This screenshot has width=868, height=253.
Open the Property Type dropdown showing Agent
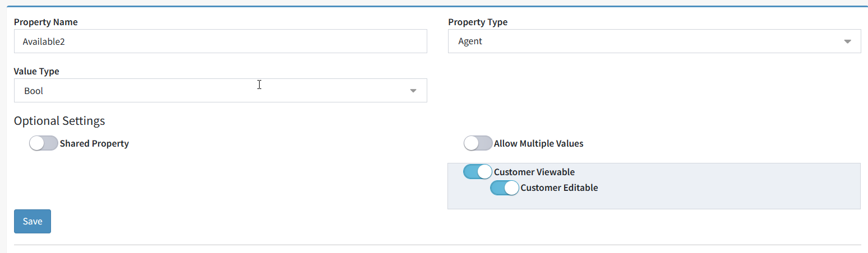coord(654,41)
